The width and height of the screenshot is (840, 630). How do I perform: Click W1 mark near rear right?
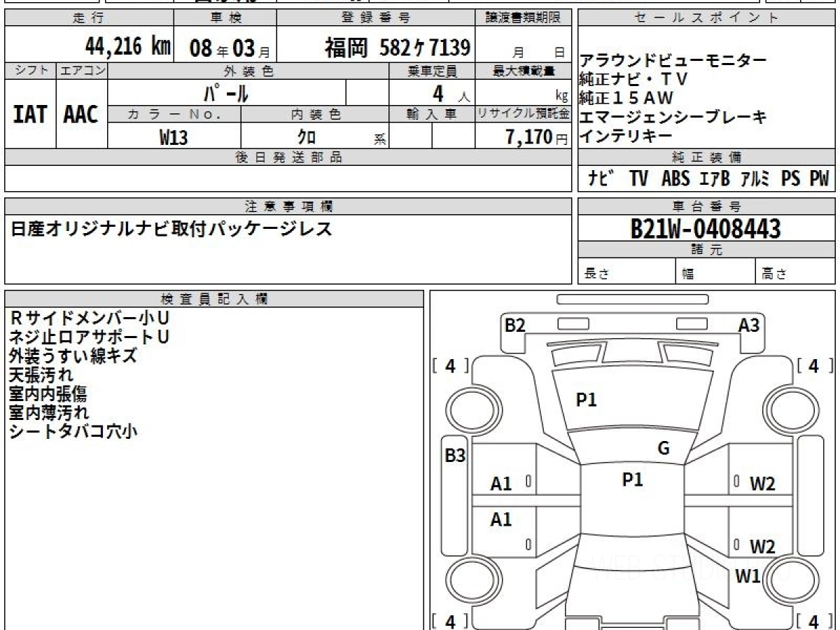tap(748, 576)
